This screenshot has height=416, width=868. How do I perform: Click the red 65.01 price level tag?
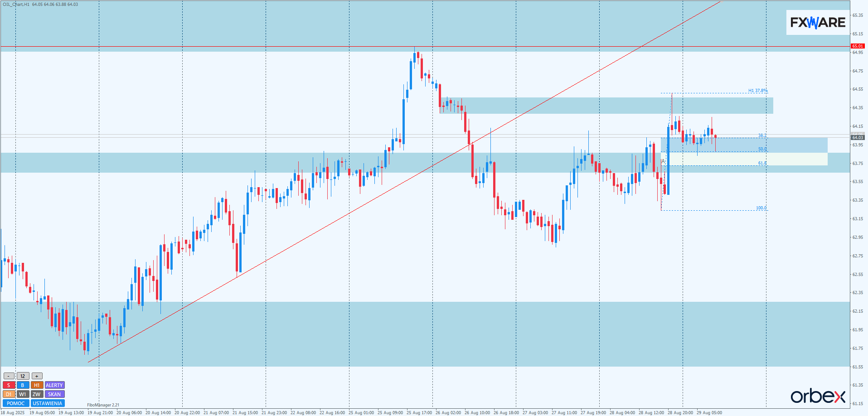(858, 46)
